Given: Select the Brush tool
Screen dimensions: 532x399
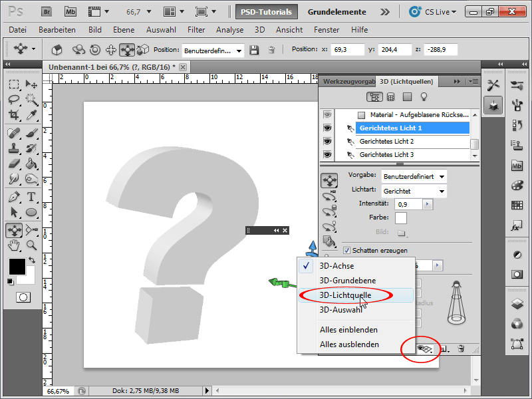Looking at the screenshot, I should [x=31, y=133].
